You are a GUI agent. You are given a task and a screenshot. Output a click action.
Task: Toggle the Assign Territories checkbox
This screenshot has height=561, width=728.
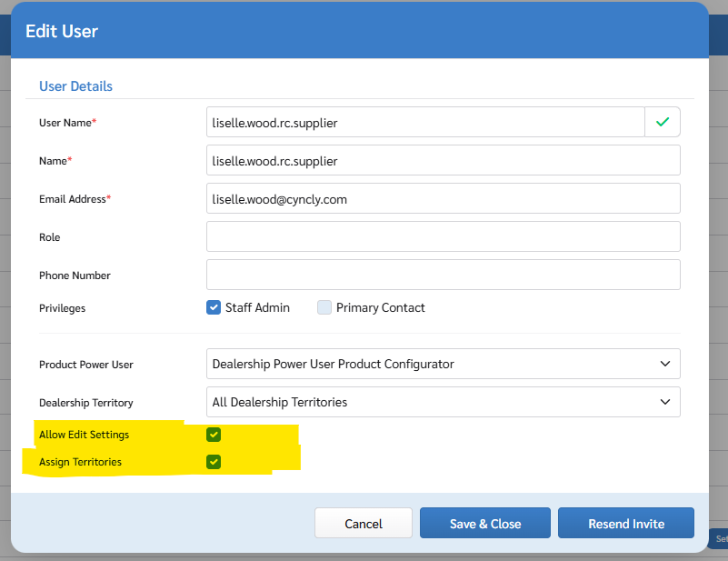tap(214, 462)
